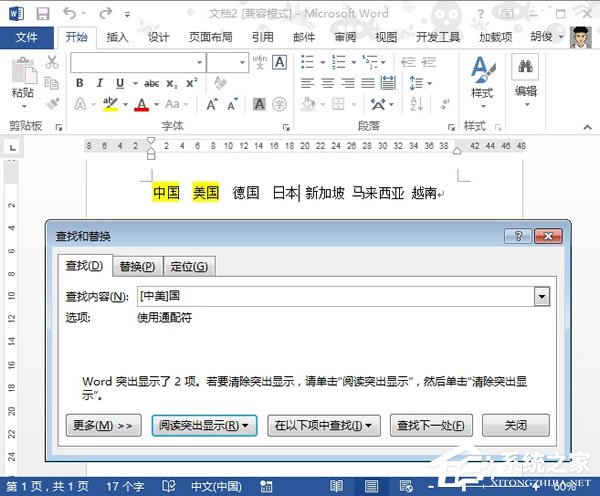The width and height of the screenshot is (600, 496).
Task: Apply paragraph shading fill color
Action: pyautogui.click(x=308, y=104)
